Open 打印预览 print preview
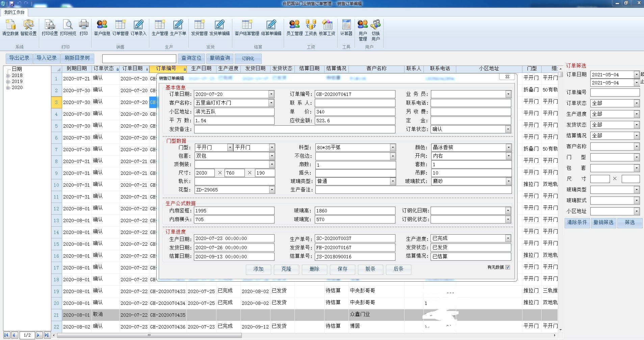Screen dimensions: 644x340 tap(68, 28)
